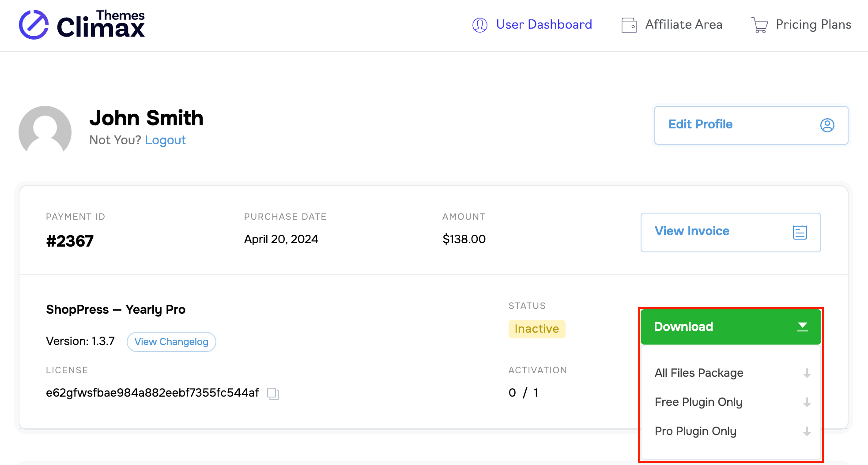Click download arrow next to Free Plugin Only
The height and width of the screenshot is (465, 868).
[807, 403]
